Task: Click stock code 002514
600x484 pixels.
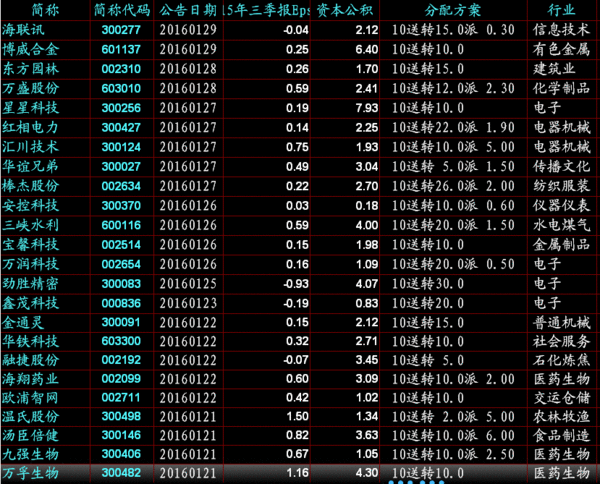Action: tap(121, 244)
